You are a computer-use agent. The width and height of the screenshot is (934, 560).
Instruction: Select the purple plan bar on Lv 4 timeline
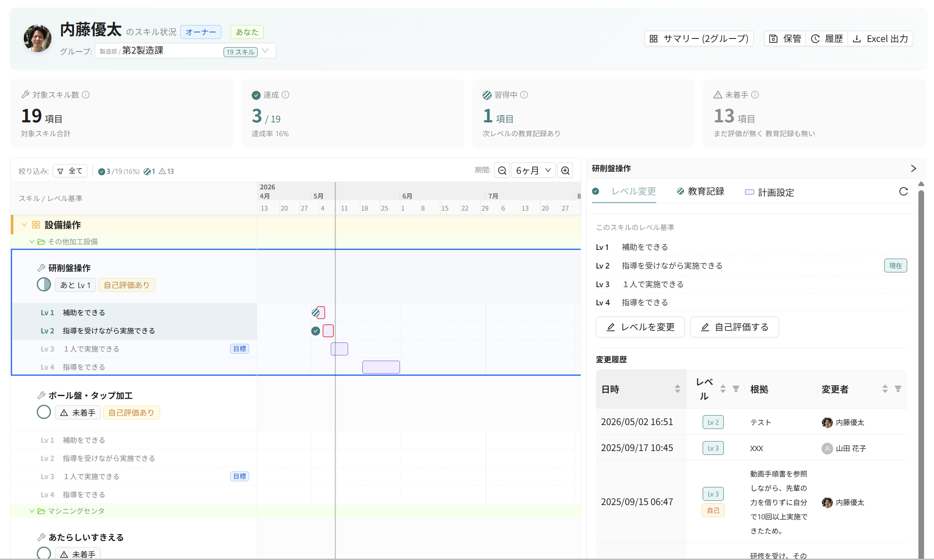pos(381,367)
